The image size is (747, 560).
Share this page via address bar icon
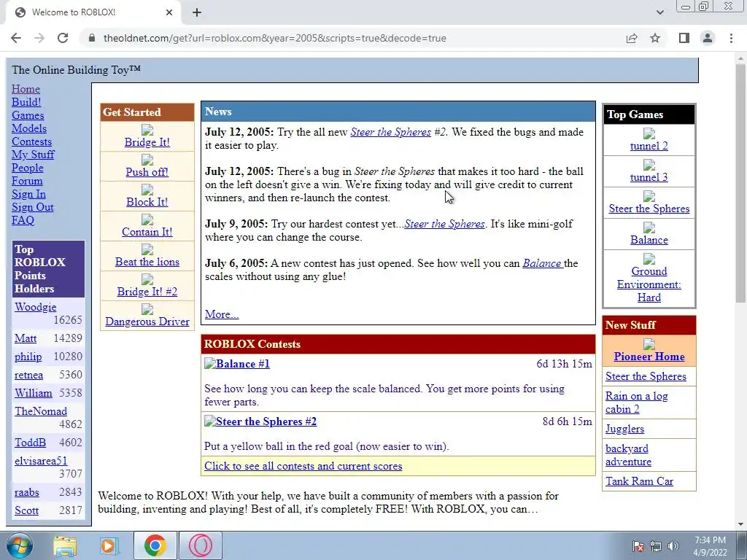632,38
